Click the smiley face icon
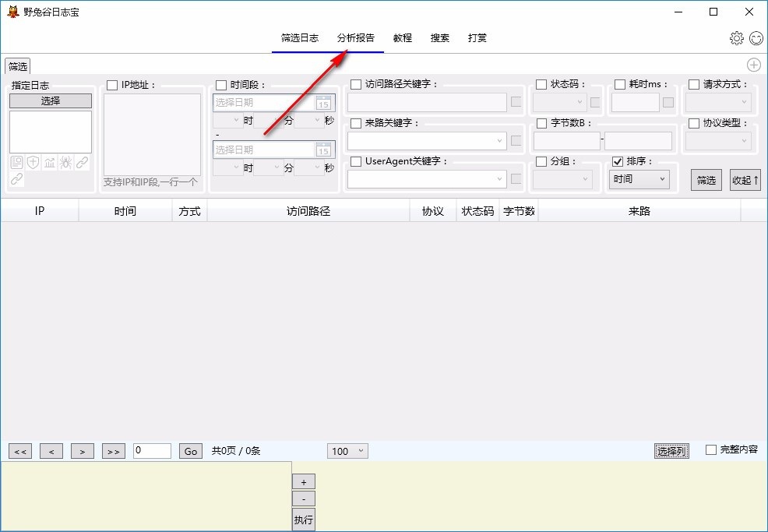768x532 pixels. pyautogui.click(x=756, y=37)
